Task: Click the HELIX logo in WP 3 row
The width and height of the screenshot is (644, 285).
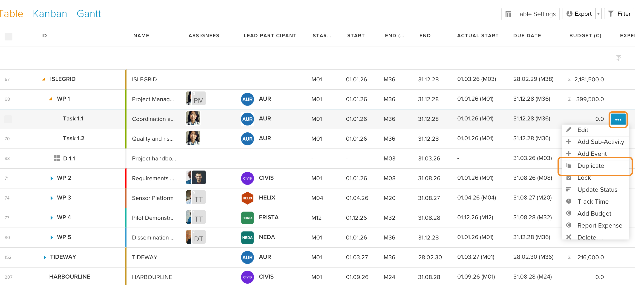Action: pos(247,198)
